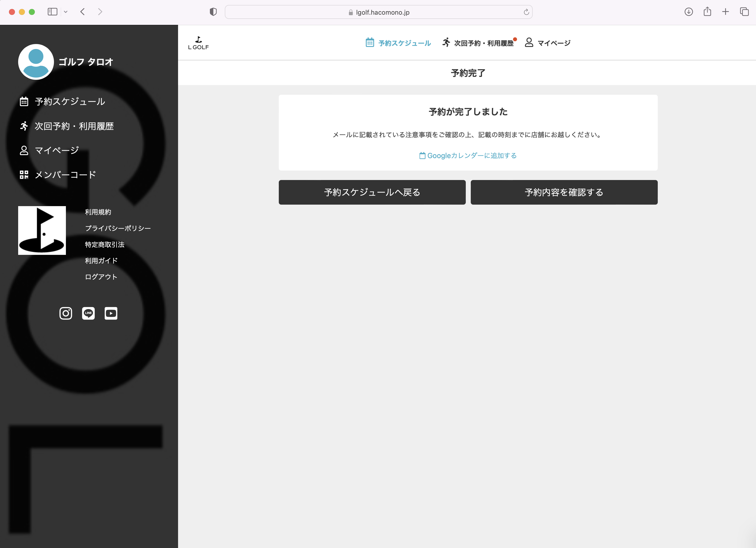Click the Safari share icon
This screenshot has width=756, height=548.
[707, 12]
